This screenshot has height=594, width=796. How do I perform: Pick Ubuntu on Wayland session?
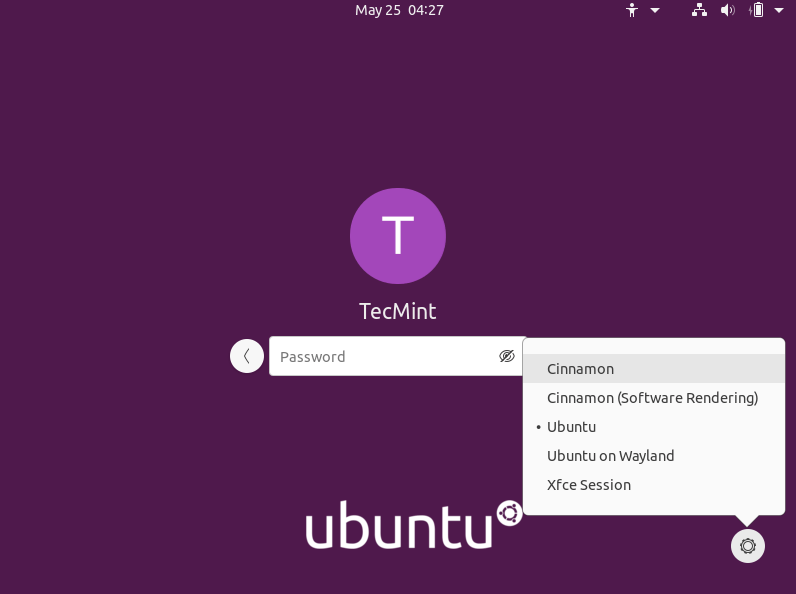coord(654,455)
